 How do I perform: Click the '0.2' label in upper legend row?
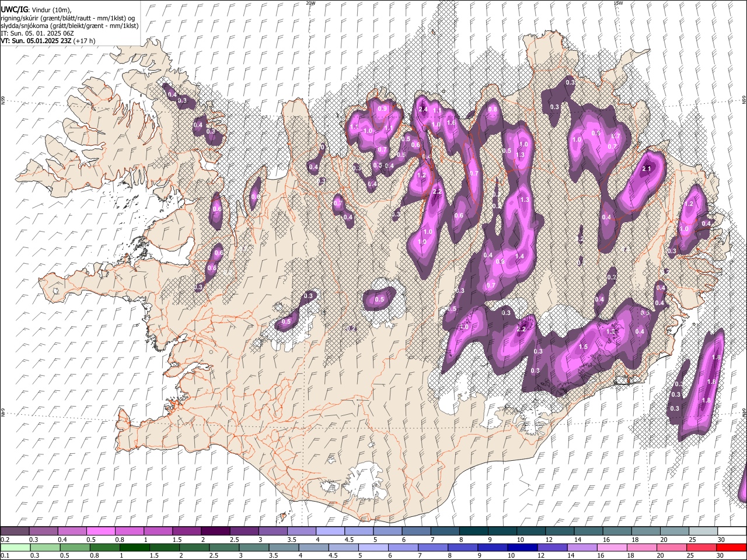tap(5, 540)
